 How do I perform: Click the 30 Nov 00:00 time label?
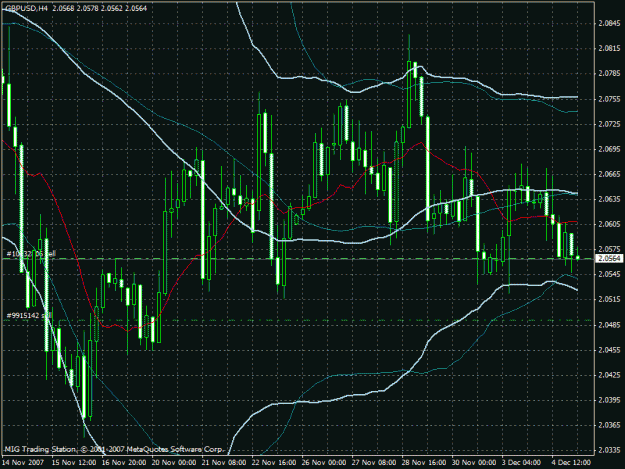tap(474, 463)
